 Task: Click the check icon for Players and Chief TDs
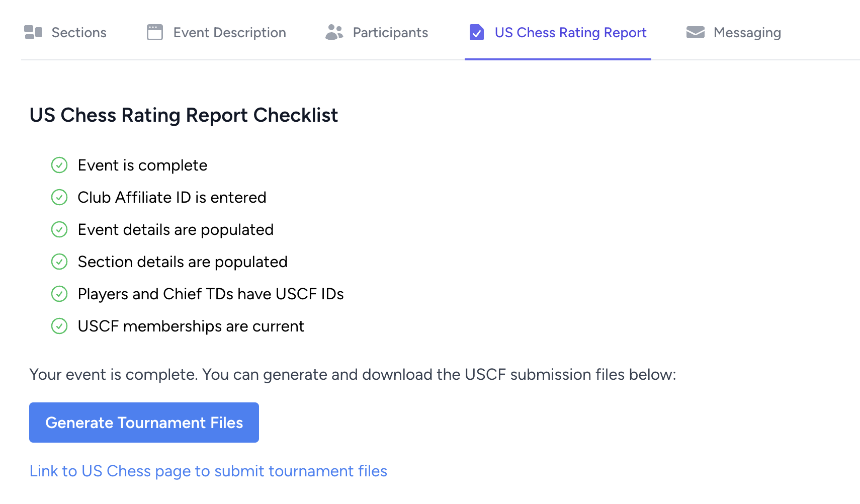click(59, 294)
